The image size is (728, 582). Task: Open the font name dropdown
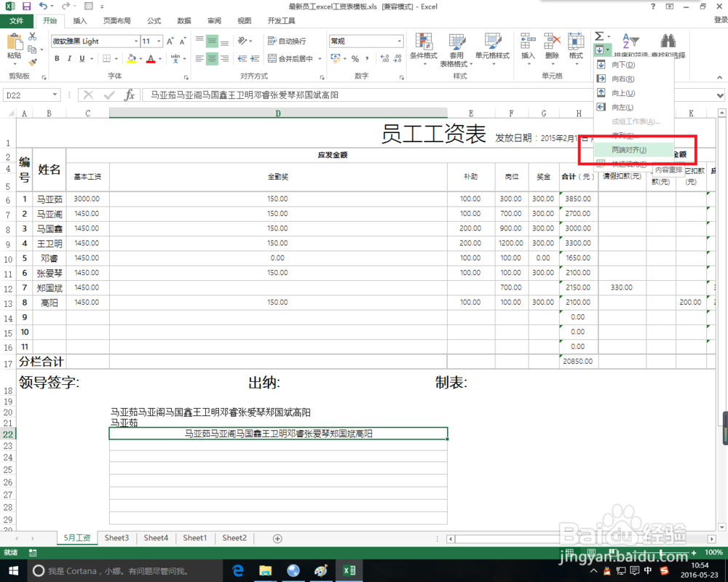tap(136, 41)
